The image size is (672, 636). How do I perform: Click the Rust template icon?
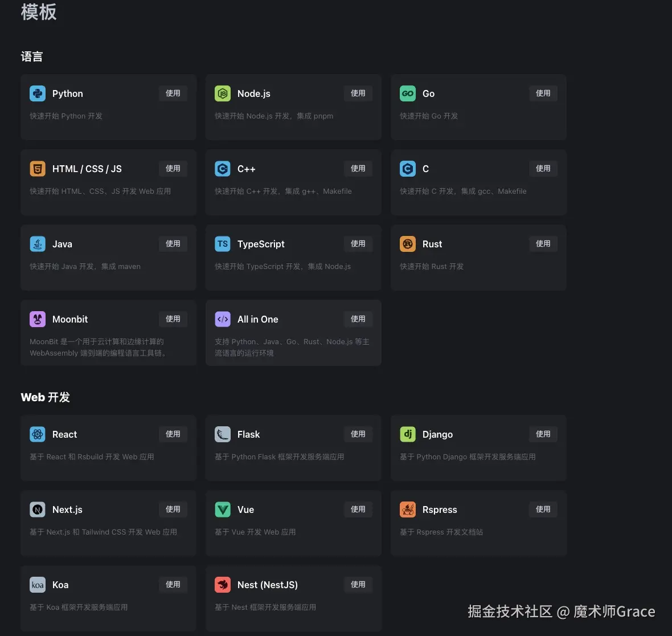pyautogui.click(x=408, y=244)
